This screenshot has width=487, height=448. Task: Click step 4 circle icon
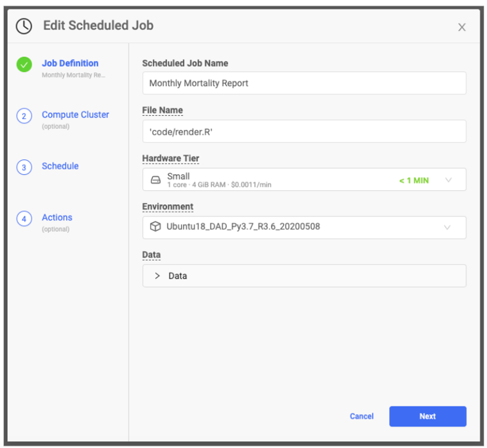tap(24, 219)
